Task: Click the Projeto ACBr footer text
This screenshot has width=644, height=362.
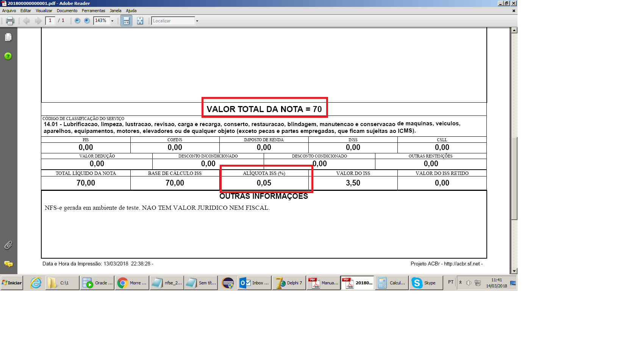Action: click(447, 264)
